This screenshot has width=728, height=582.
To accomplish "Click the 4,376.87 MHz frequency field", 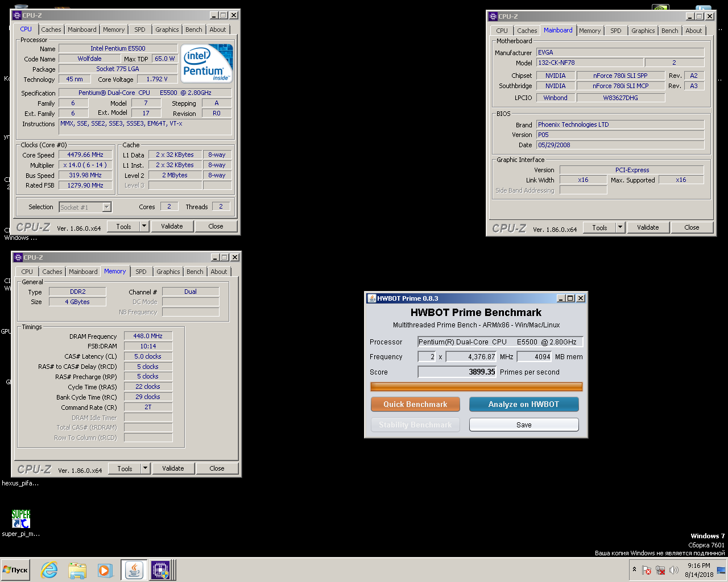I will pyautogui.click(x=471, y=357).
